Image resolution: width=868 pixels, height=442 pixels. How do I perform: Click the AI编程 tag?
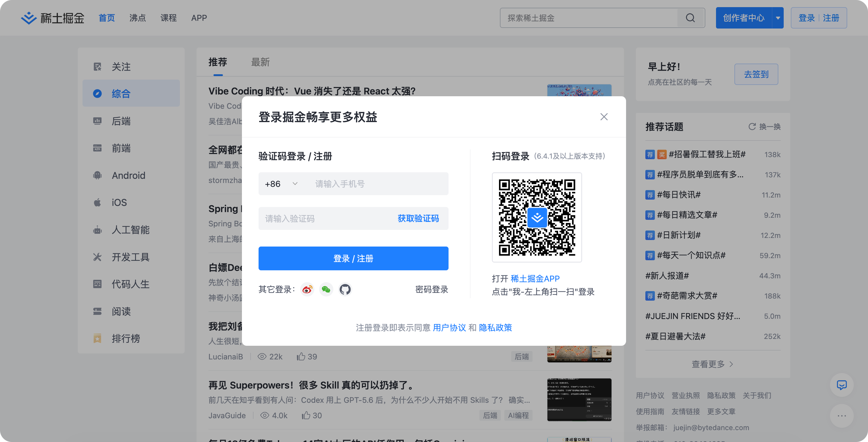click(x=518, y=415)
